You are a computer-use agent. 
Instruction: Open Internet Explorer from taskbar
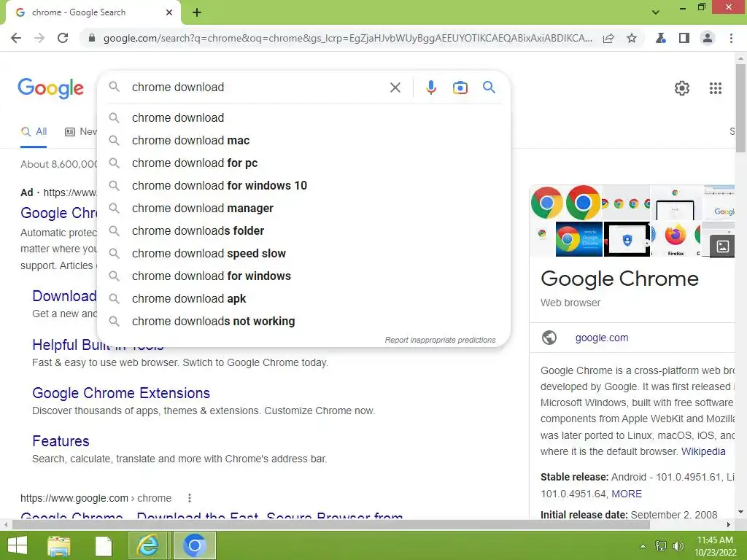click(x=148, y=545)
